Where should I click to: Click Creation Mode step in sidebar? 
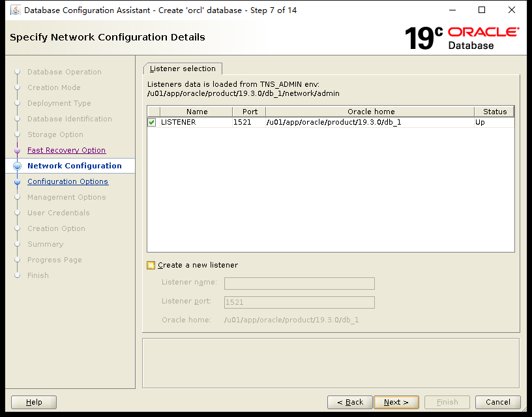tap(54, 87)
